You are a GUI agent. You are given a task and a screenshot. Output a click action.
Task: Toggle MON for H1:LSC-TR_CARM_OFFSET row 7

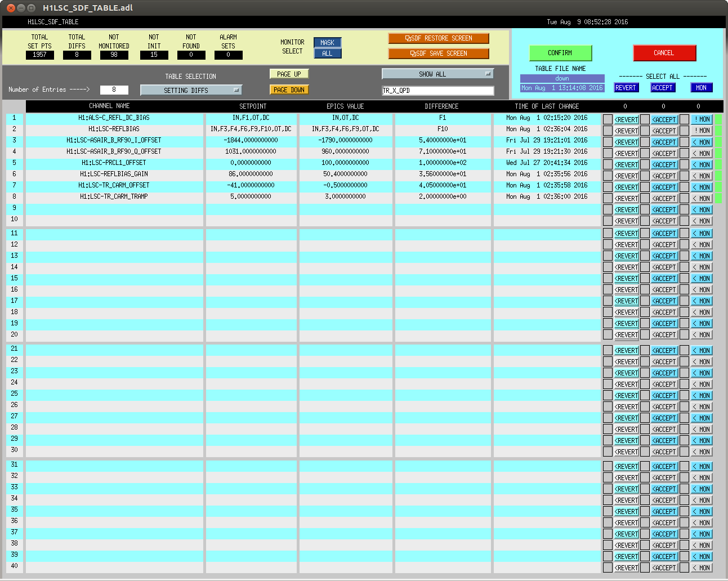pos(702,187)
